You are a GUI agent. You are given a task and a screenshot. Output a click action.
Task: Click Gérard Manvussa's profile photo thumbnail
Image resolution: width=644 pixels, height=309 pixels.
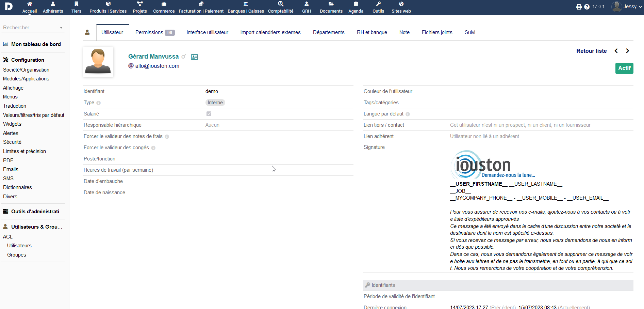click(98, 62)
